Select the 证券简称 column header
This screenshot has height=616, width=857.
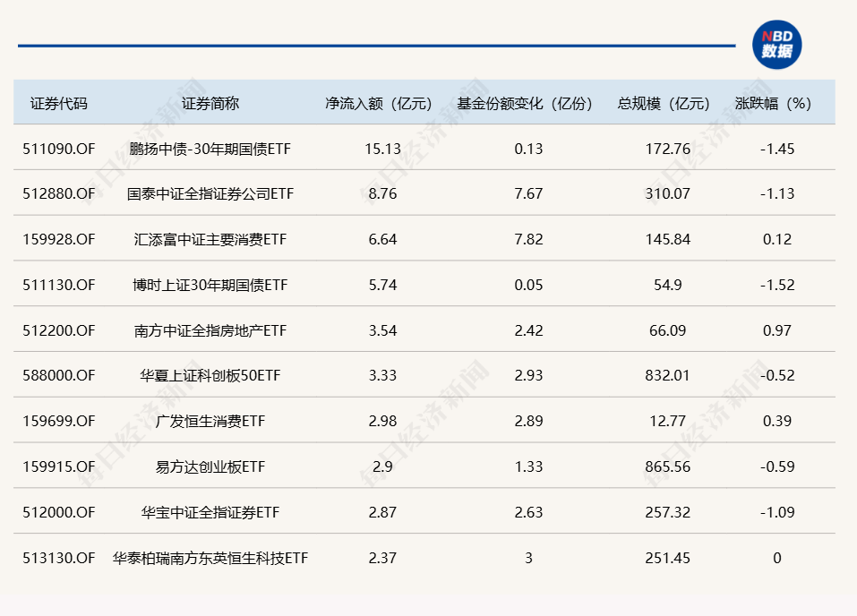[x=210, y=103]
